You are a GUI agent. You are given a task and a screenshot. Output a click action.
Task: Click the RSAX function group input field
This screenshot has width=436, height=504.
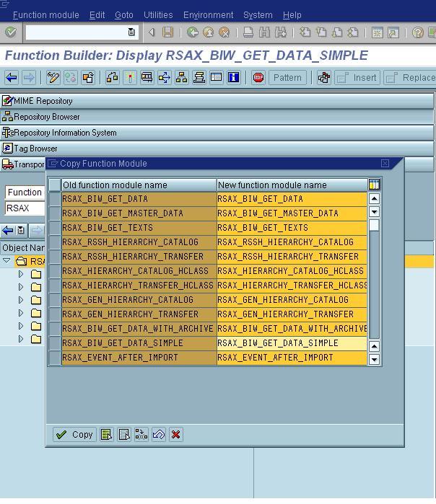pyautogui.click(x=25, y=208)
